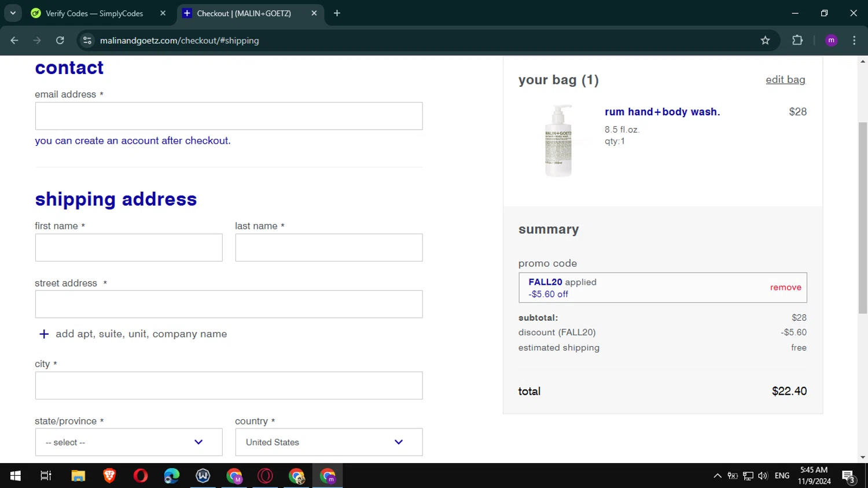Open the volume control in system tray
868x488 pixels.
point(763,476)
